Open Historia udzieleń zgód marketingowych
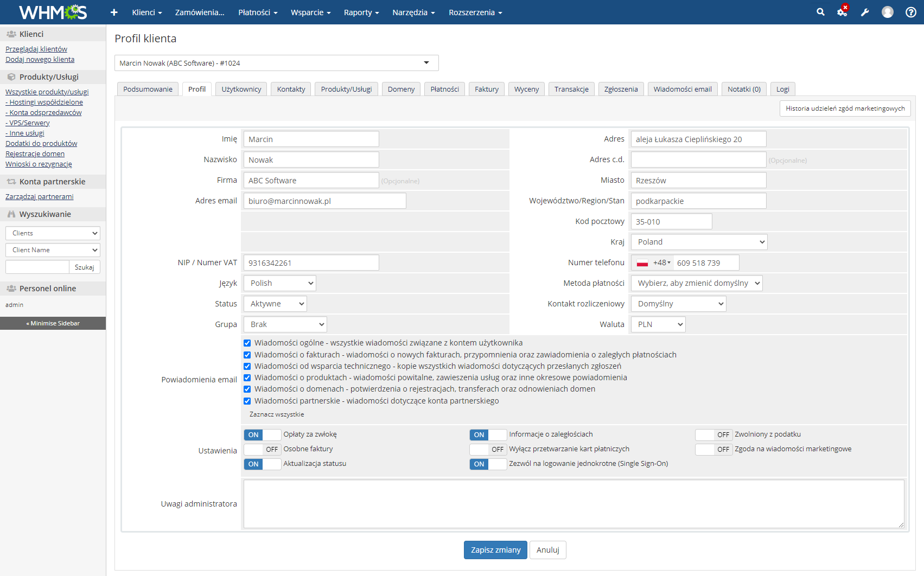 click(845, 108)
